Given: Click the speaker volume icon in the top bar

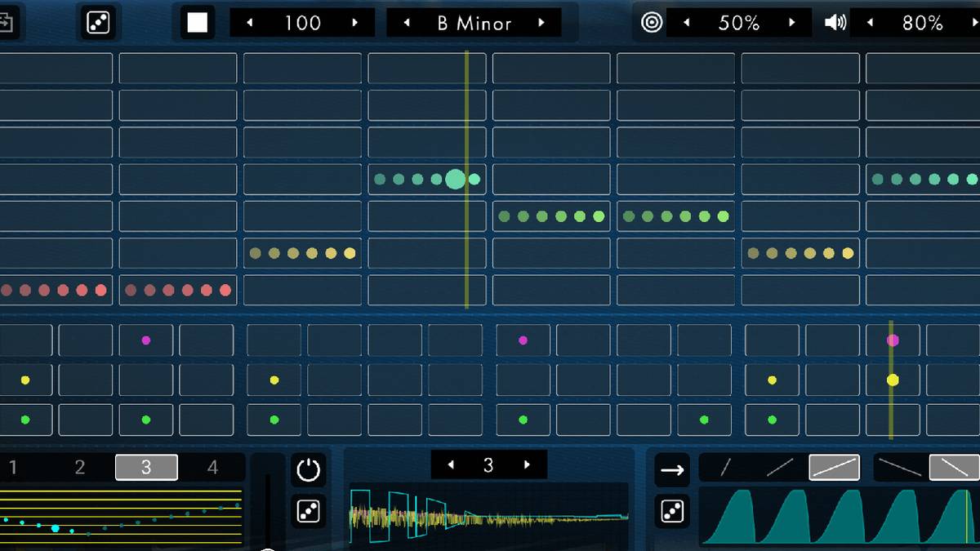Looking at the screenshot, I should 834,22.
